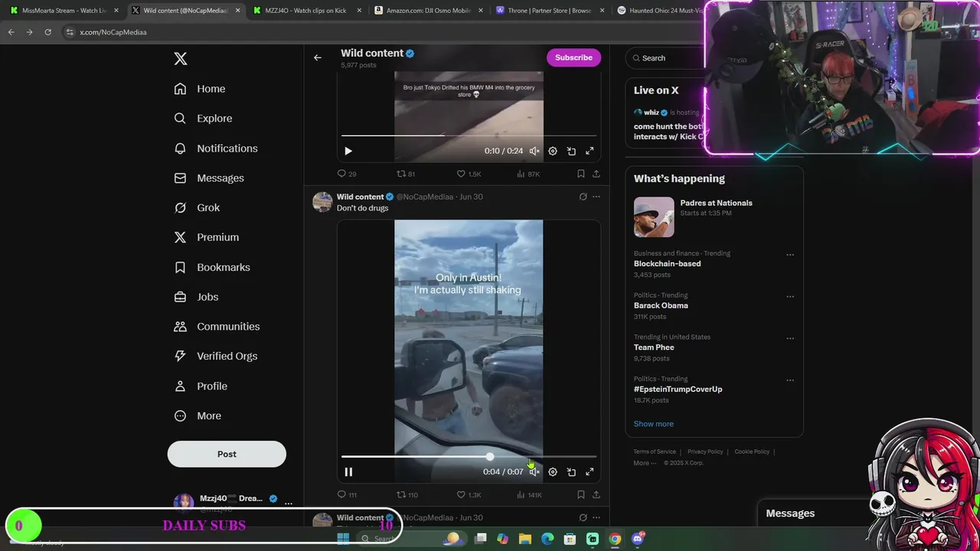Open Bookmarks in the sidebar

pos(212,267)
